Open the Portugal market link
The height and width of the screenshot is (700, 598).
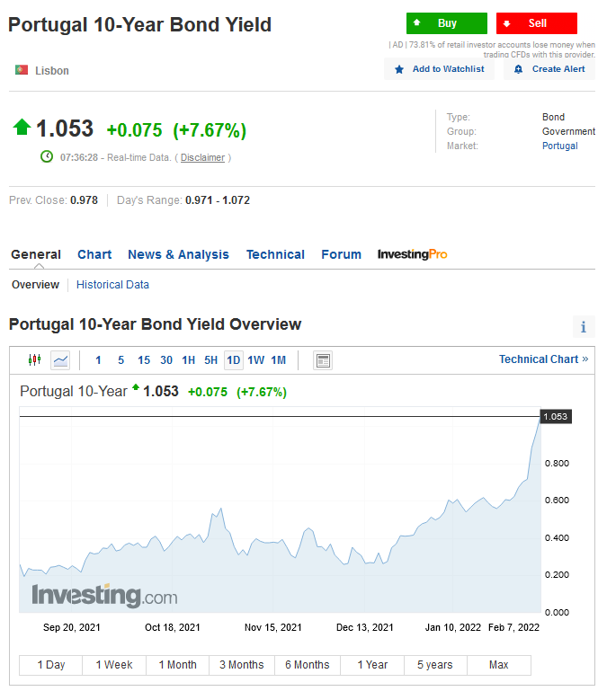(x=559, y=146)
